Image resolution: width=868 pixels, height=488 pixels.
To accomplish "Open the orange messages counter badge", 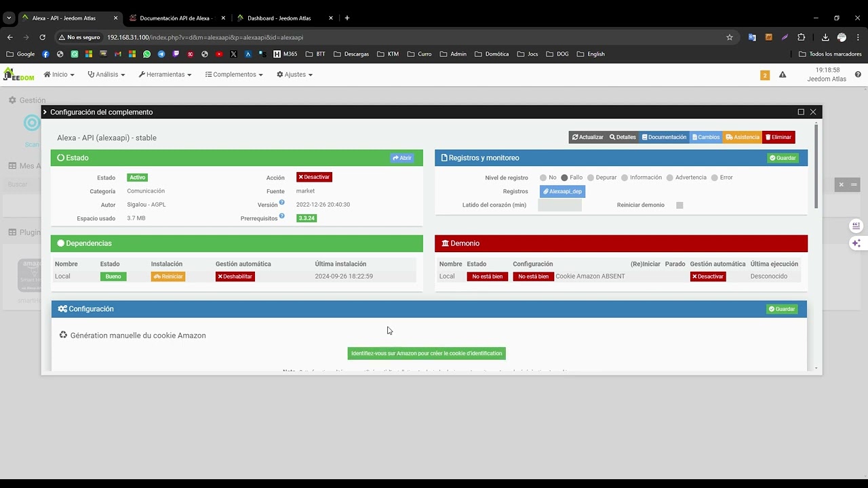I will (765, 75).
